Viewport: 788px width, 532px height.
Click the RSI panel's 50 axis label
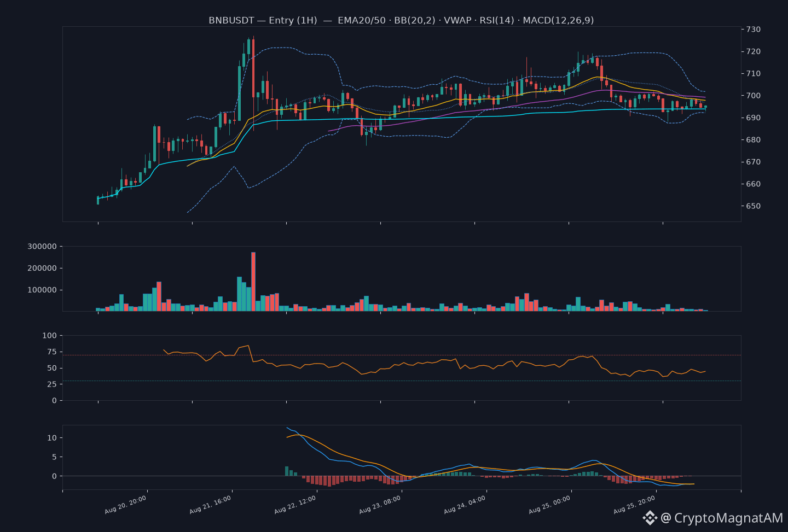click(x=52, y=369)
